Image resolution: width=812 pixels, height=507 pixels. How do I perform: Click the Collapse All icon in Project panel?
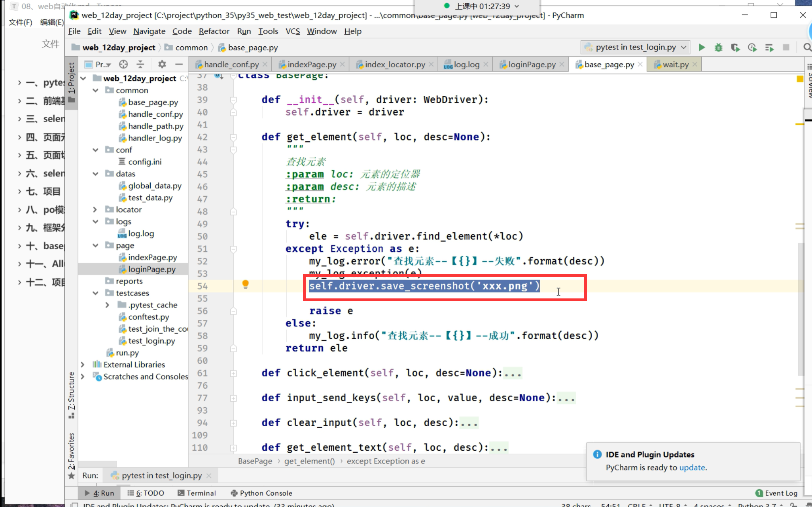140,64
